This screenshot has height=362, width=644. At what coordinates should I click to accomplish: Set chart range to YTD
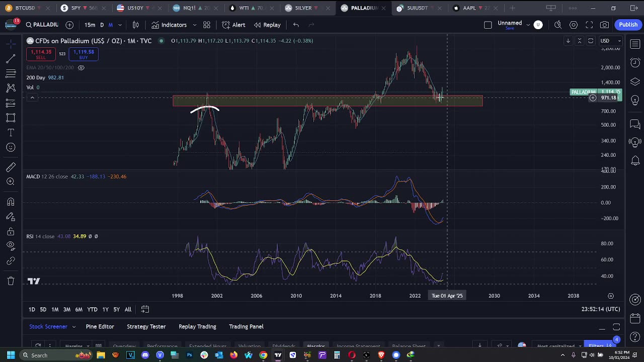92,309
